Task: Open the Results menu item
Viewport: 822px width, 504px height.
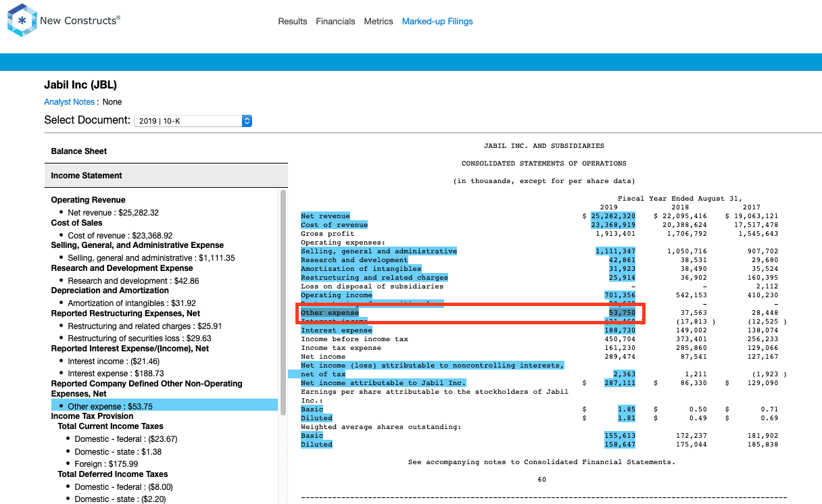Action: [293, 22]
